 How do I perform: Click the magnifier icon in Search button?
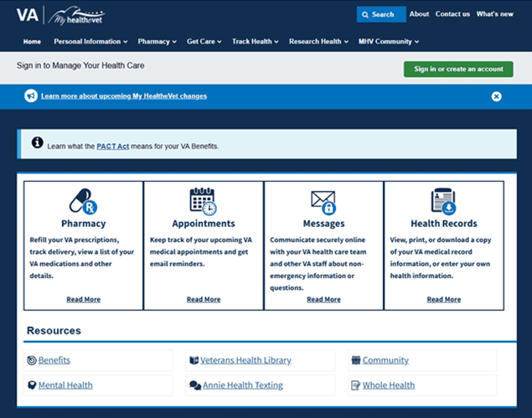click(x=365, y=14)
